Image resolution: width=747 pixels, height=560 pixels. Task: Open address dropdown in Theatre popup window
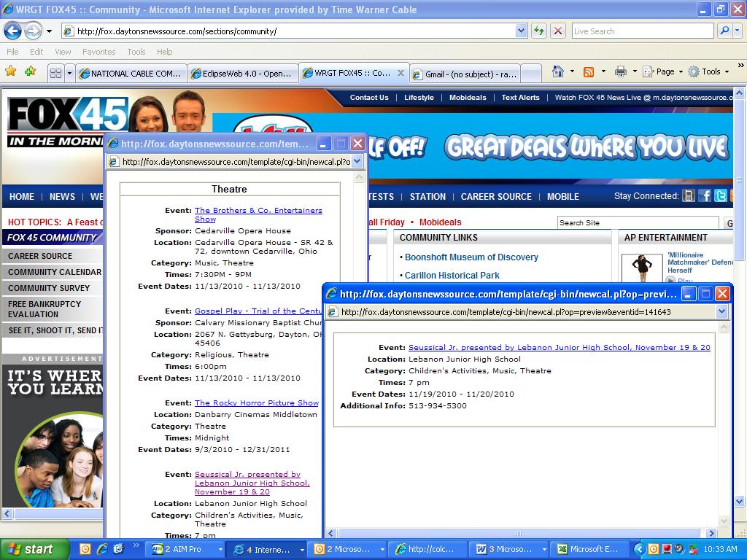coord(357,162)
